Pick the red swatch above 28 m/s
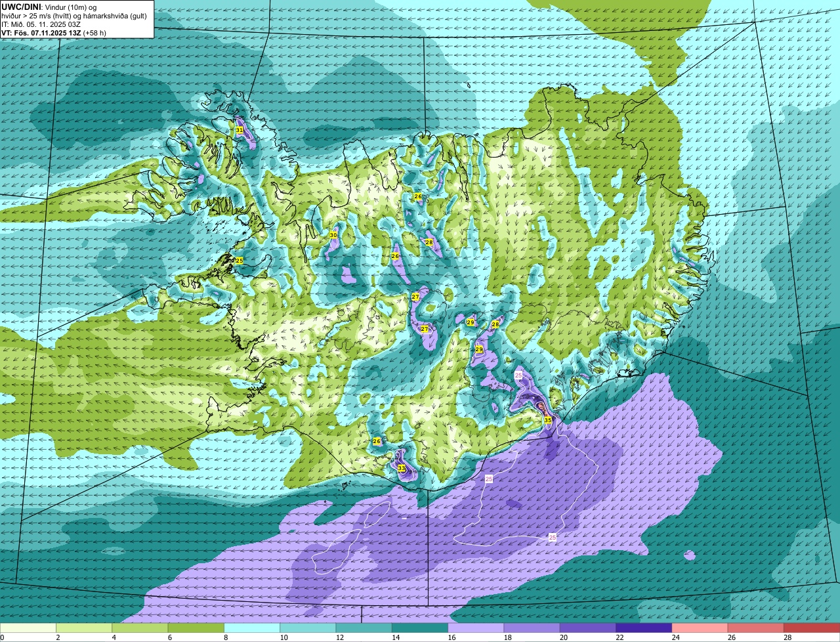This screenshot has width=840, height=642. 812,628
